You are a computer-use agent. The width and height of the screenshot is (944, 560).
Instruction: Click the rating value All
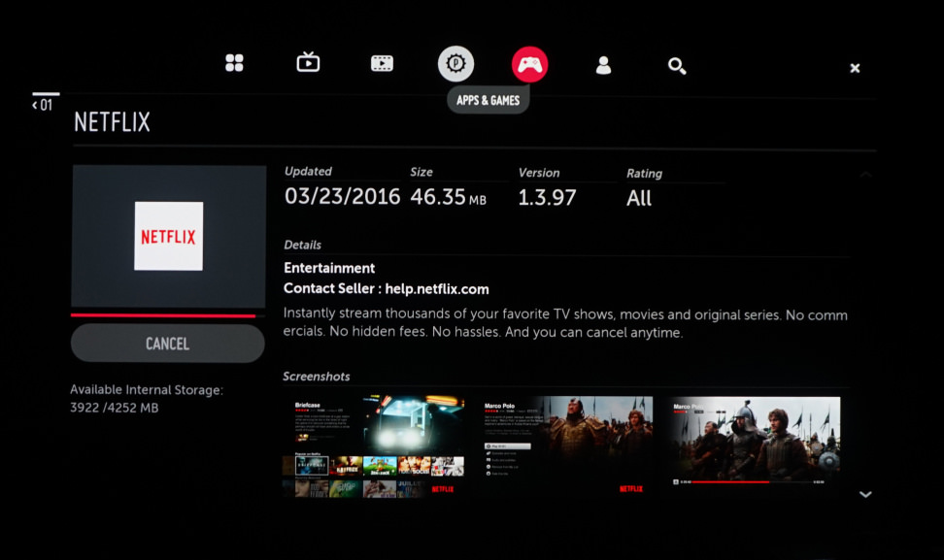pyautogui.click(x=639, y=198)
